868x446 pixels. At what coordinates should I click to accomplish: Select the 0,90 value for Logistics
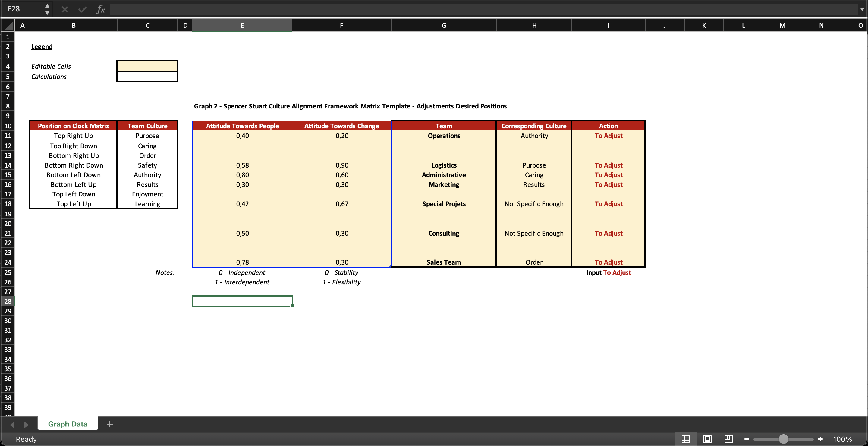tap(342, 165)
